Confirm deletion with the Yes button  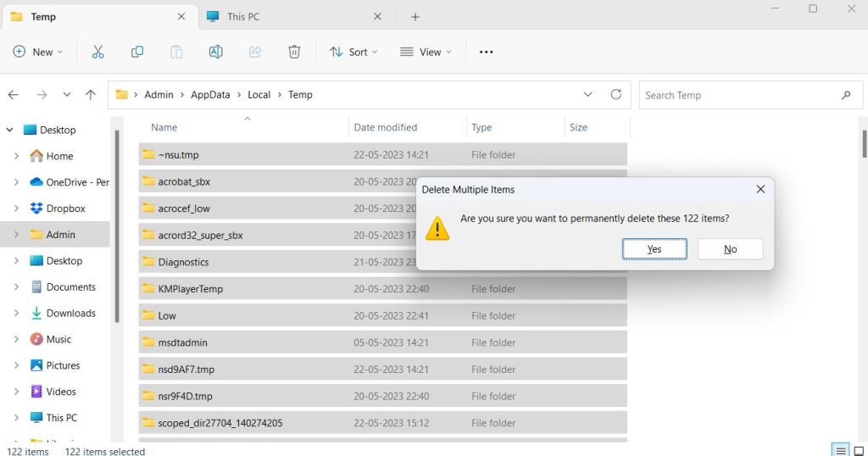(x=654, y=249)
